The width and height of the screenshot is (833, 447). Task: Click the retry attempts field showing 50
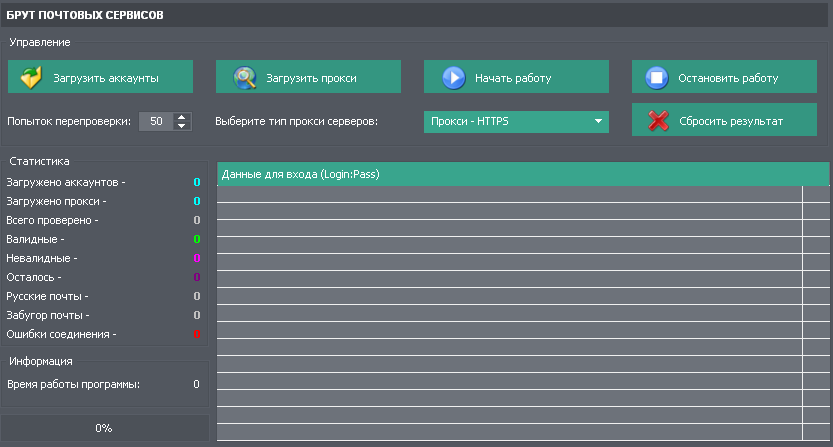(x=155, y=121)
